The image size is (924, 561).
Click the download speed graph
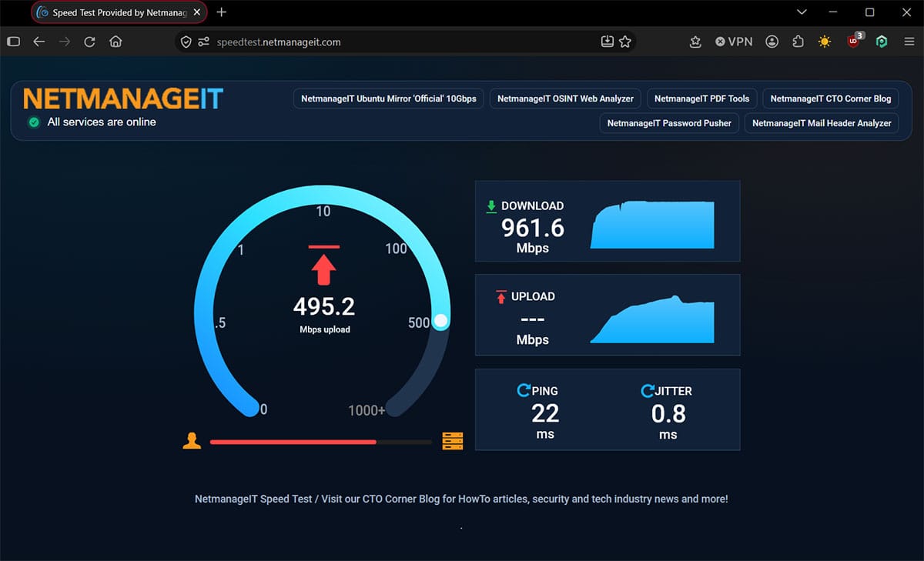click(652, 225)
